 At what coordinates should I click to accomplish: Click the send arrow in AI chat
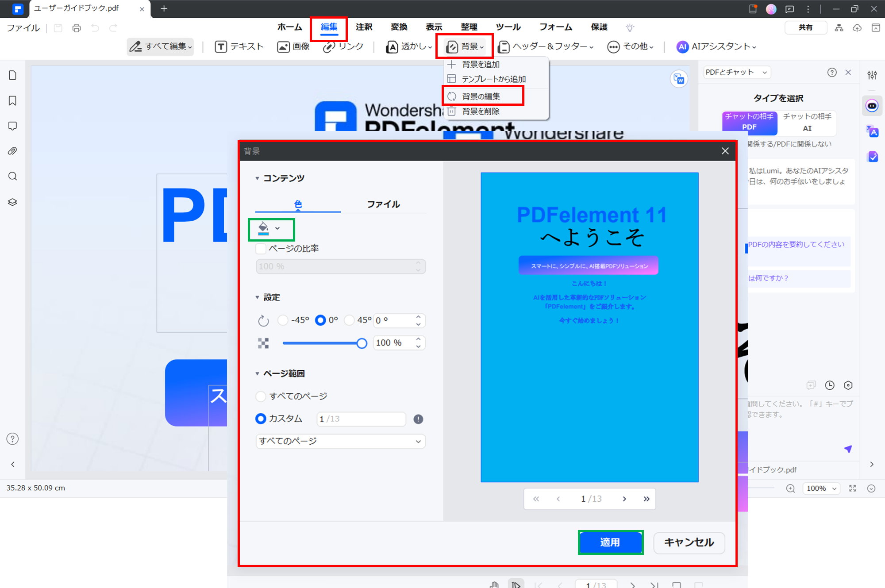tap(848, 449)
